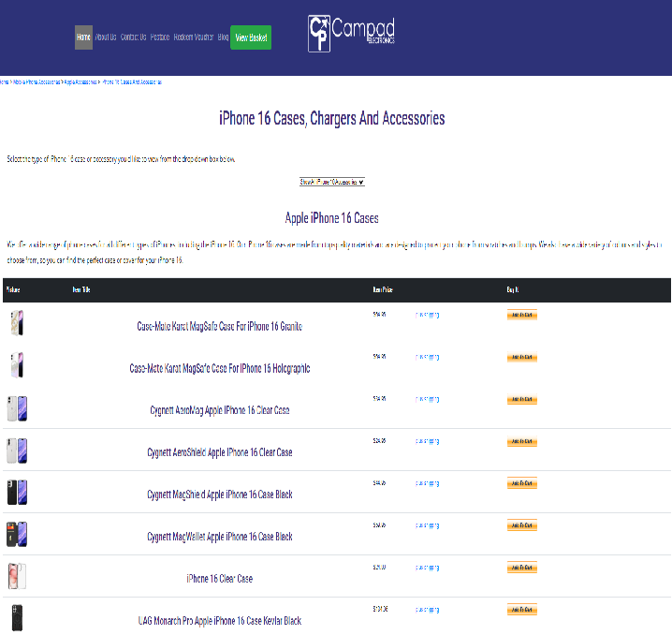Viewport: 672px width, 635px height.
Task: Click the iPhone 16 Cases, Chargers And Accessories heading
Action: click(x=331, y=118)
